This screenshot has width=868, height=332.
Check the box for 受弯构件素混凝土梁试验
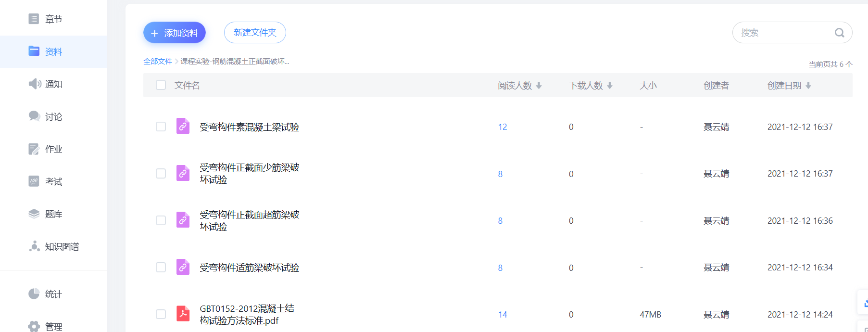[x=161, y=127]
